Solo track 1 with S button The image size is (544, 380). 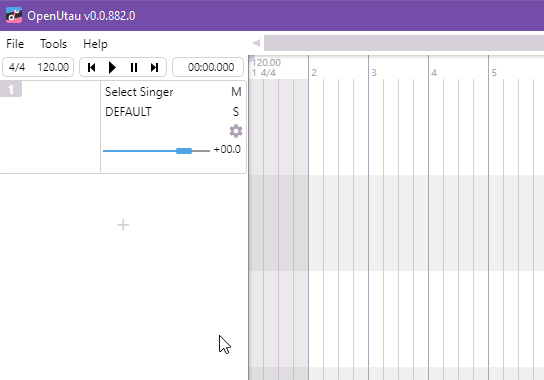pos(236,112)
